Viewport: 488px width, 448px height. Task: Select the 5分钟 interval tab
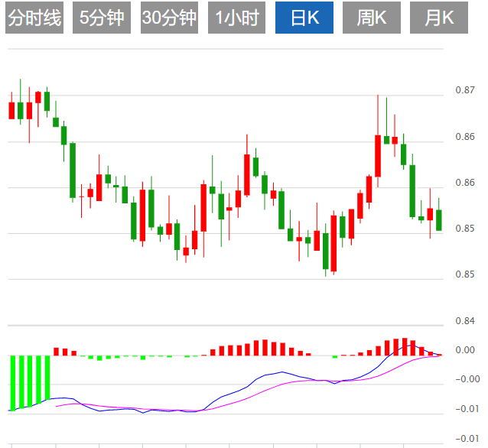click(102, 18)
